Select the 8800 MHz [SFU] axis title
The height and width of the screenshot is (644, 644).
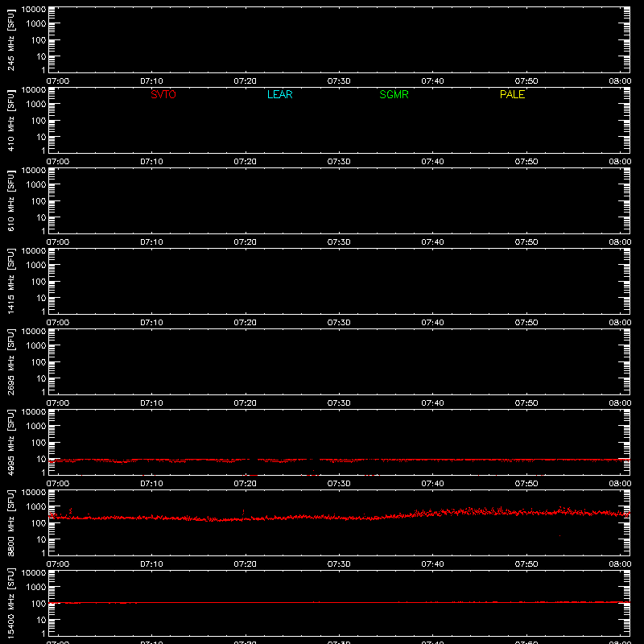point(10,522)
